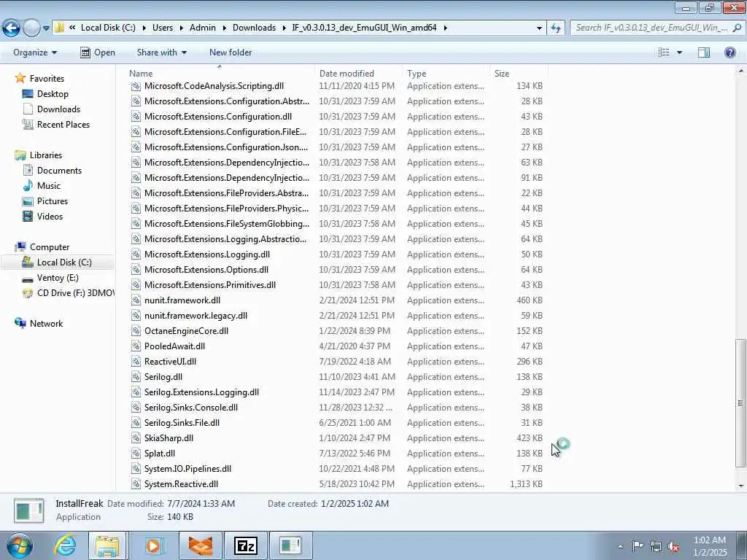Select Admin in the address breadcrumb
The width and height of the screenshot is (747, 560).
pos(203,28)
